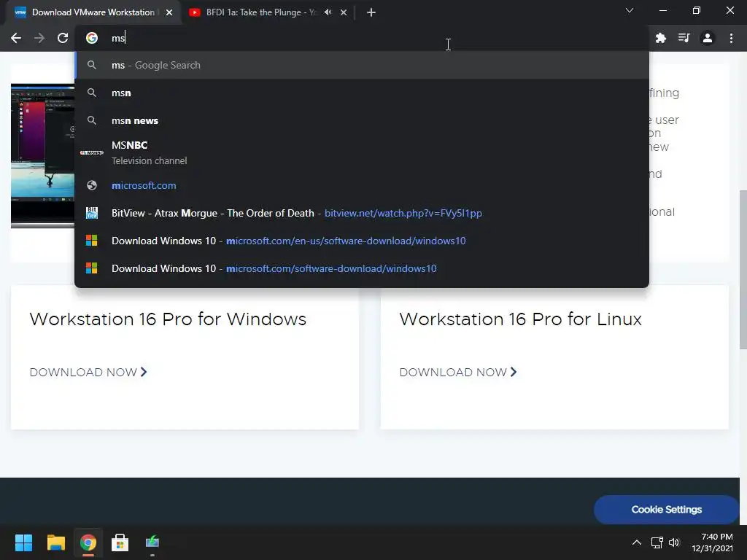Mute the BFDI tab audio speaker icon
Viewport: 747px width, 560px height.
[x=328, y=12]
